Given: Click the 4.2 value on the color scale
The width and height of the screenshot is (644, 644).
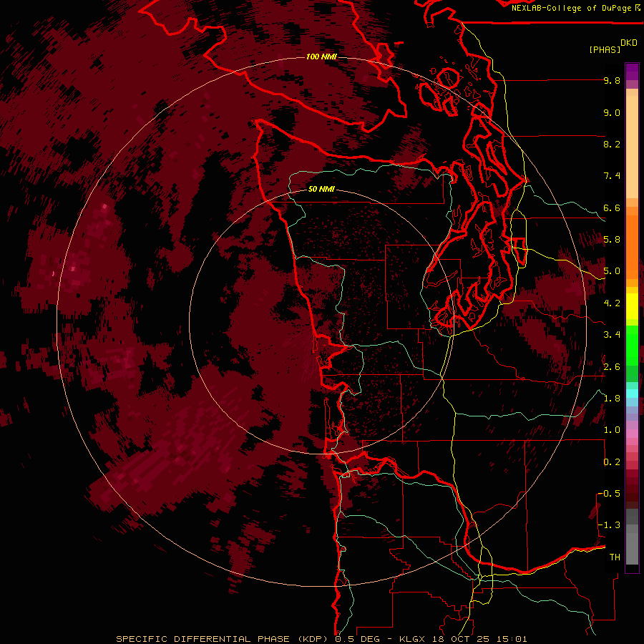Looking at the screenshot, I should 612,303.
